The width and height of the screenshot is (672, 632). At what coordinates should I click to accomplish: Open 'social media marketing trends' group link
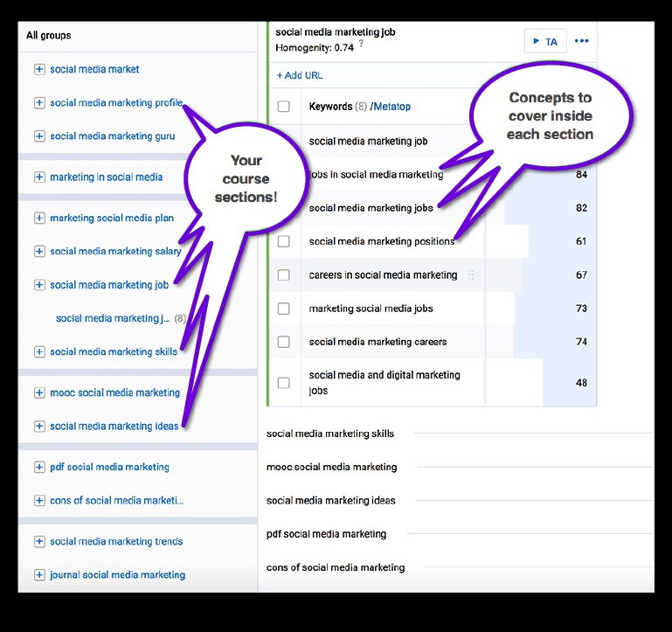pos(116,541)
